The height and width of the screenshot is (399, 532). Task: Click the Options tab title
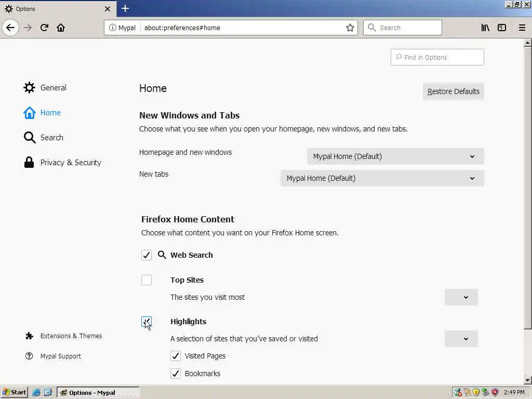pyautogui.click(x=25, y=9)
